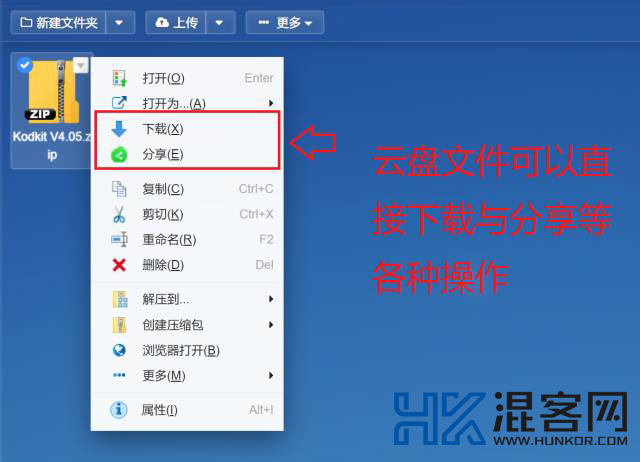Open the dropdown arrow beside 上传
640x462 pixels.
220,22
